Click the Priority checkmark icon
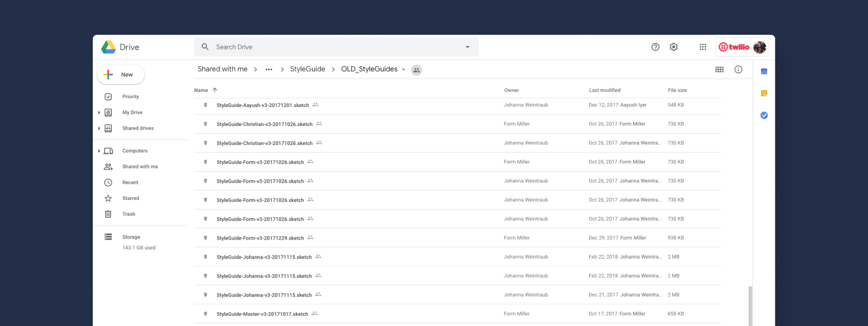This screenshot has width=868, height=326. [x=108, y=97]
